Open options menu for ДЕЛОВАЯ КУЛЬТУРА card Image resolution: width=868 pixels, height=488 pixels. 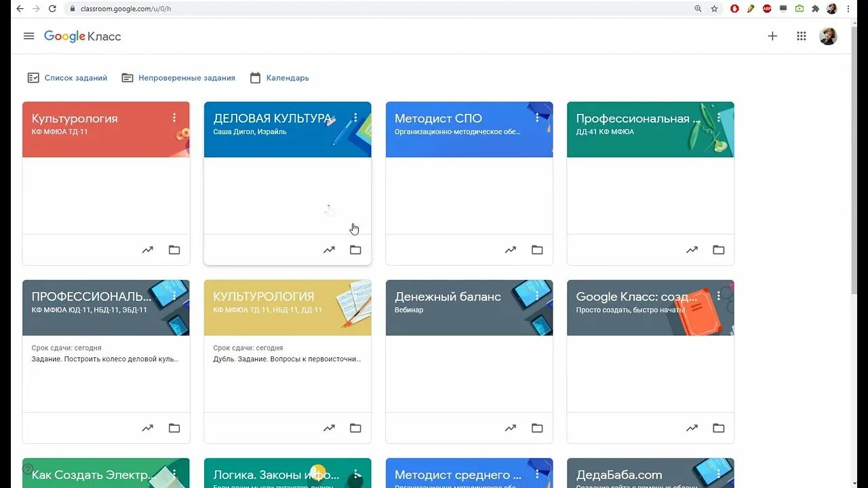(x=355, y=118)
